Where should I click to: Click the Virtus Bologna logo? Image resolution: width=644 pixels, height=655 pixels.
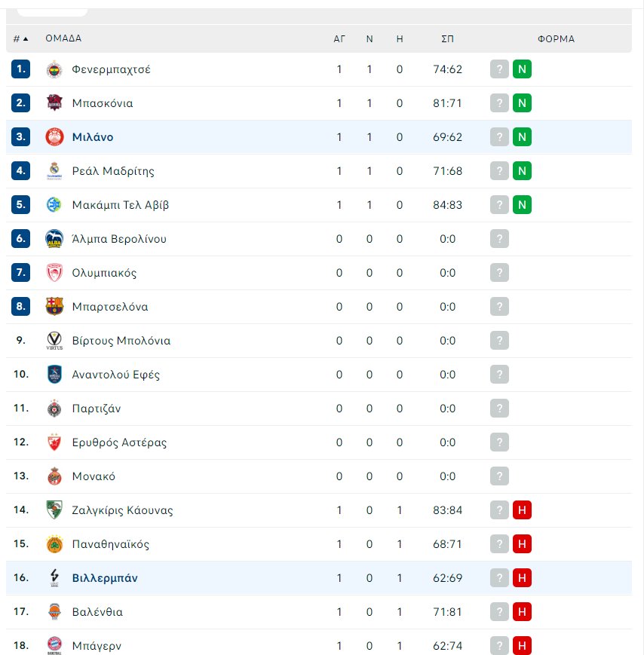point(54,341)
